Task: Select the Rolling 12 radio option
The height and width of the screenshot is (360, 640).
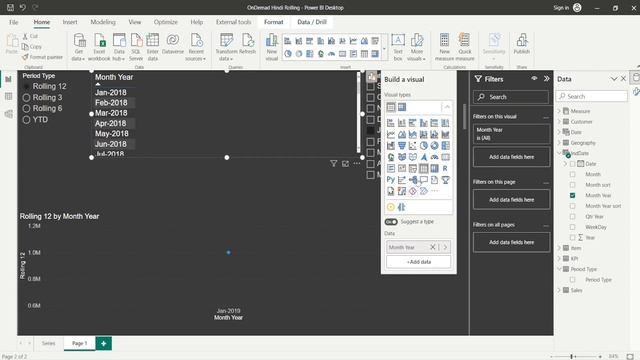Action: tap(27, 87)
